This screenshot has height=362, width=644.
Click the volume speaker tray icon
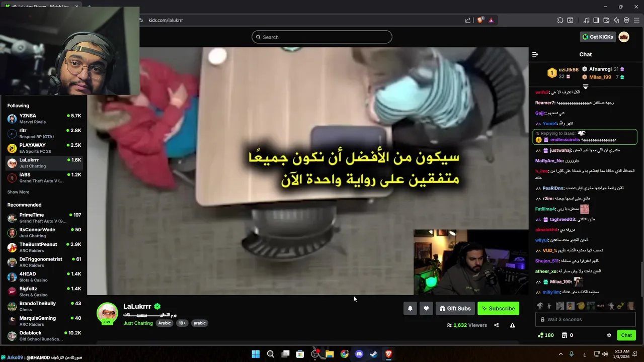[605, 354]
